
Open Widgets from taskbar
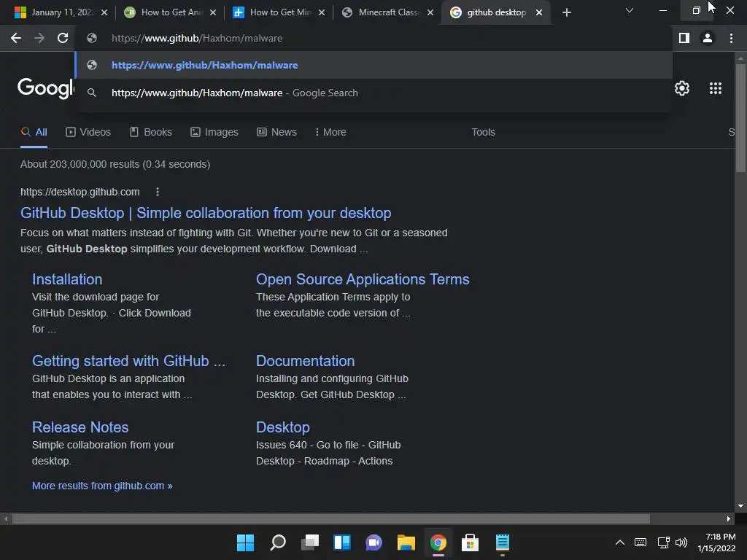pyautogui.click(x=342, y=542)
